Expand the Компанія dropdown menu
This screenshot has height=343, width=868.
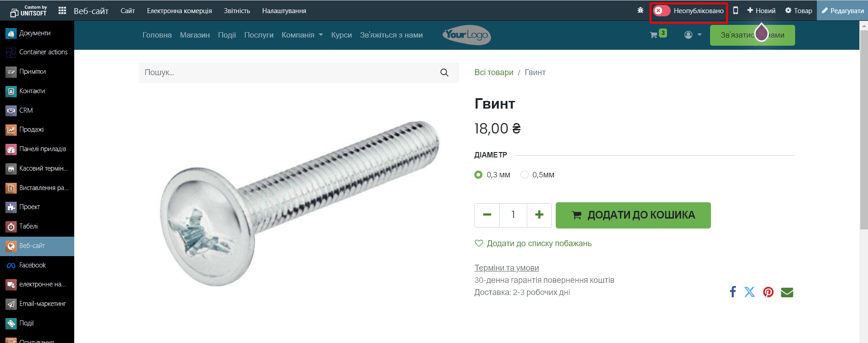pos(302,35)
